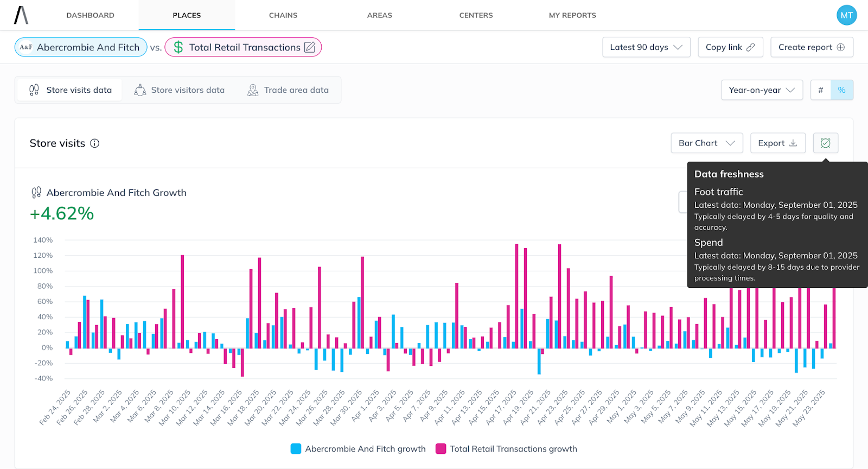Open the Year-on-year comparison dropdown

(x=762, y=90)
